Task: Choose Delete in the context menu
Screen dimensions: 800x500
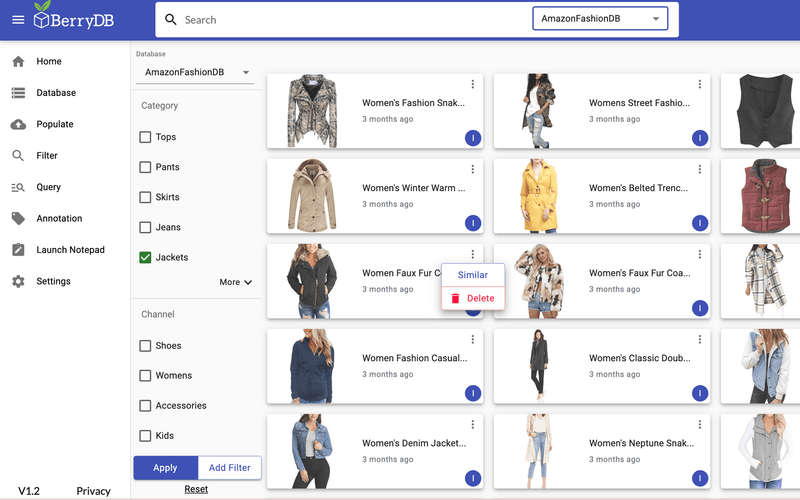Action: [473, 298]
